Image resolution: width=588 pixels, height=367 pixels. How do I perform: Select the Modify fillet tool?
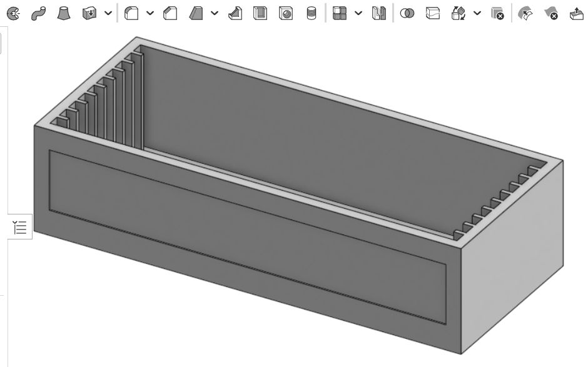click(x=525, y=14)
